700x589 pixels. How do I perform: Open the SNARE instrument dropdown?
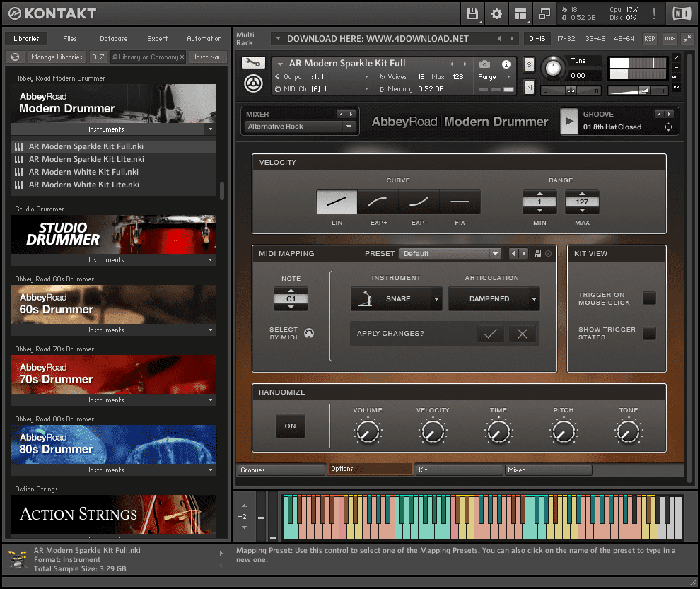click(397, 298)
